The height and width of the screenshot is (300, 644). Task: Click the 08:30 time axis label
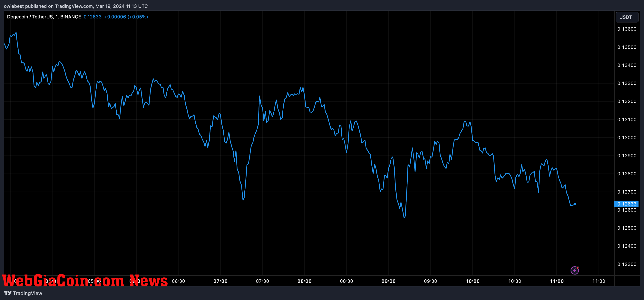coord(346,281)
